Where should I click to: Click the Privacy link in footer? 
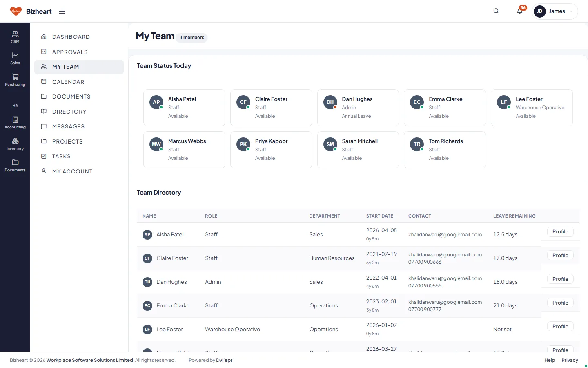click(x=570, y=360)
